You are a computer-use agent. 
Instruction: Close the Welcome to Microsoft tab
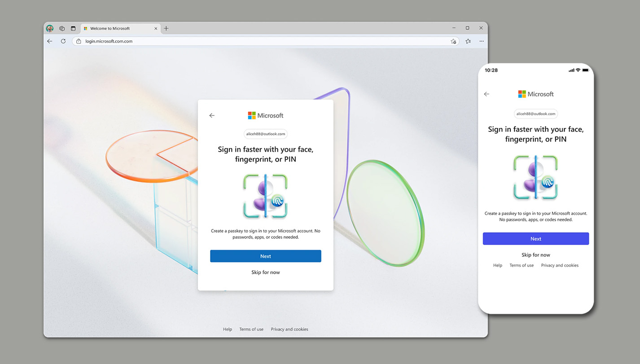pos(156,28)
